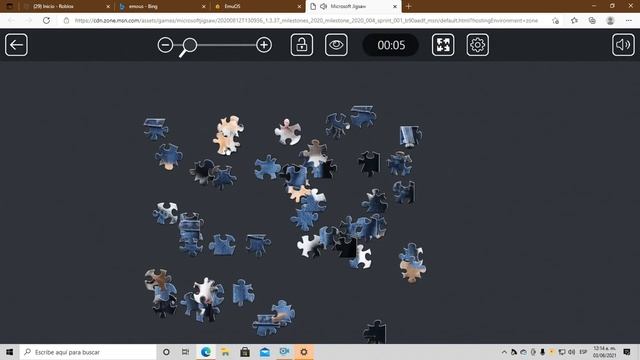Zoom out using the minus button

coord(165,45)
